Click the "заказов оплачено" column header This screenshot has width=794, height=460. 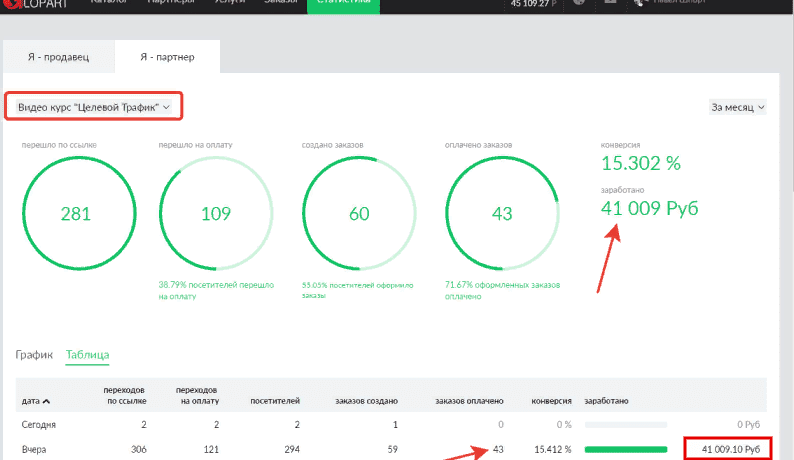tap(469, 401)
